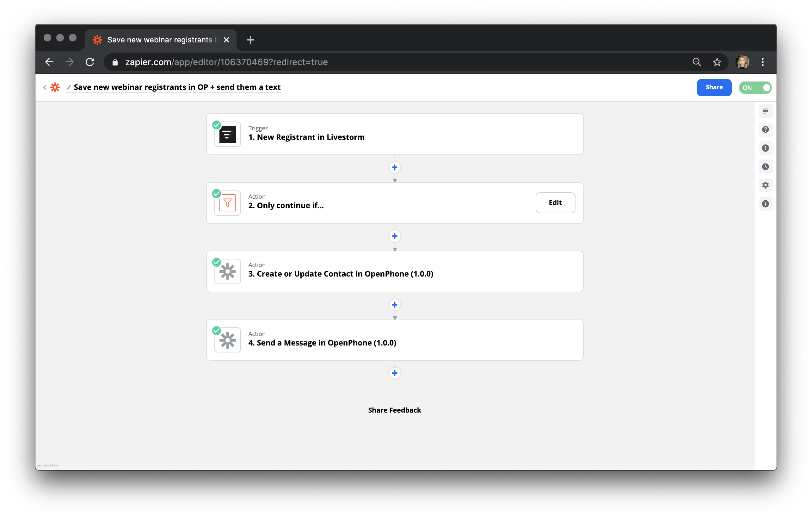The width and height of the screenshot is (812, 517).
Task: Add a step between trigger and filter
Action: (x=395, y=167)
